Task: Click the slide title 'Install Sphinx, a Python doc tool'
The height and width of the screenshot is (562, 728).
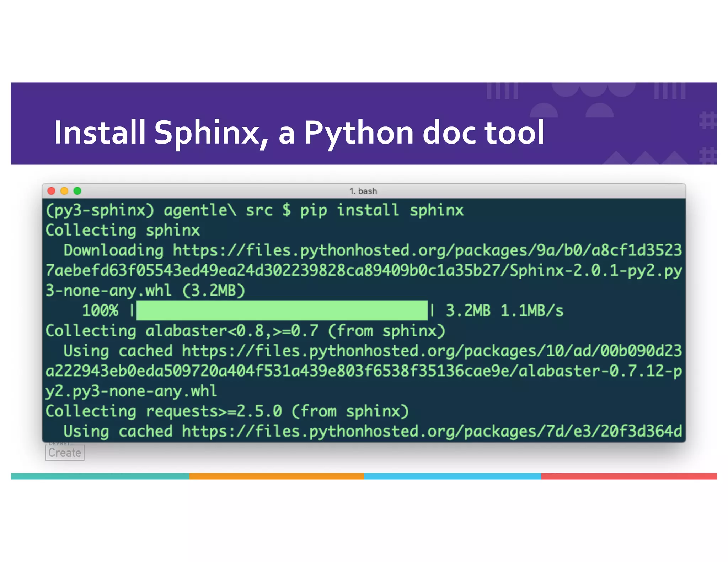Action: (299, 133)
